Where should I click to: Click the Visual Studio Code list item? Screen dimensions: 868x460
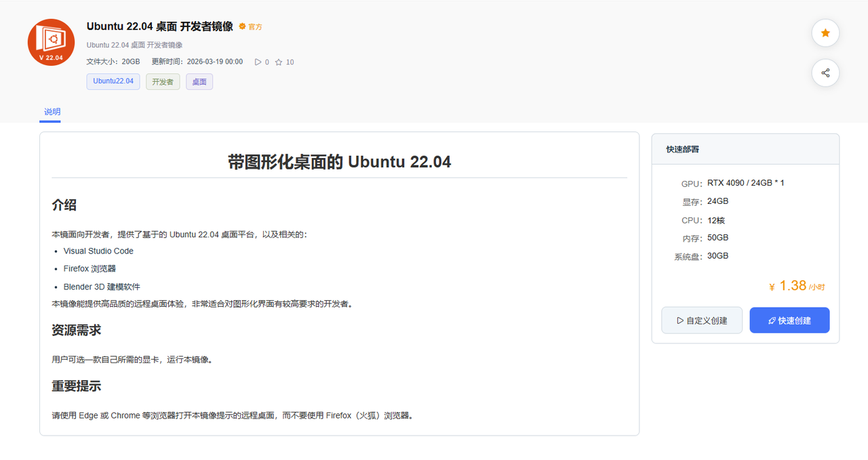click(x=98, y=251)
